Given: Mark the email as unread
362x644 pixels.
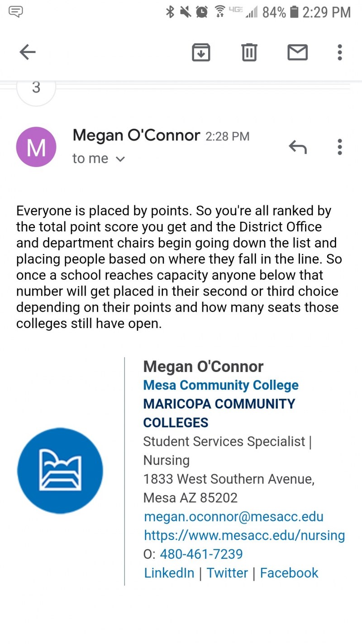Looking at the screenshot, I should click(297, 52).
